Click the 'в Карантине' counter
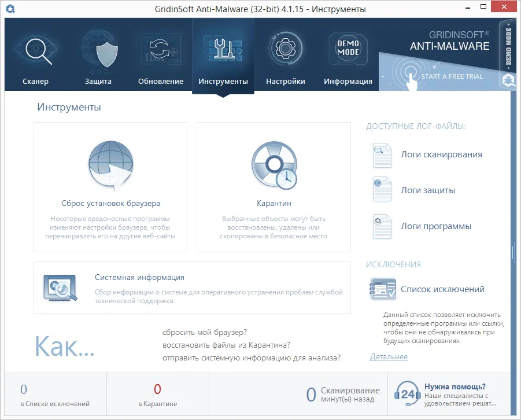This screenshot has width=521, height=420. click(x=157, y=395)
